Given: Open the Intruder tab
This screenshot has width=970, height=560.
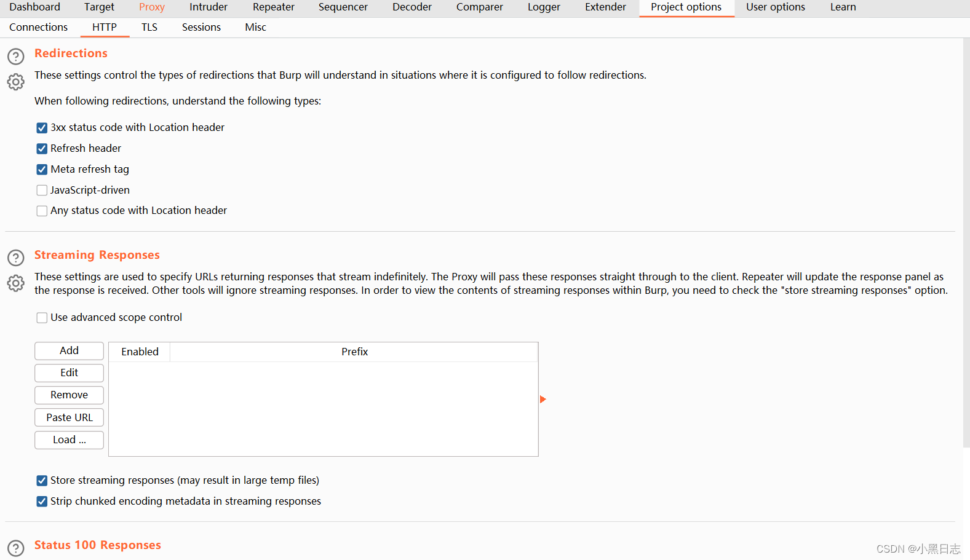Looking at the screenshot, I should (209, 7).
